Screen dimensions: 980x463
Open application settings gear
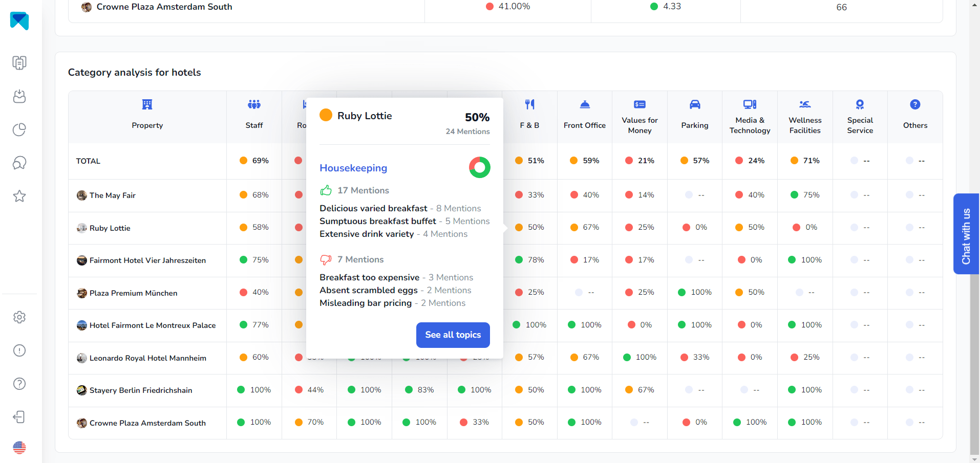pyautogui.click(x=19, y=317)
